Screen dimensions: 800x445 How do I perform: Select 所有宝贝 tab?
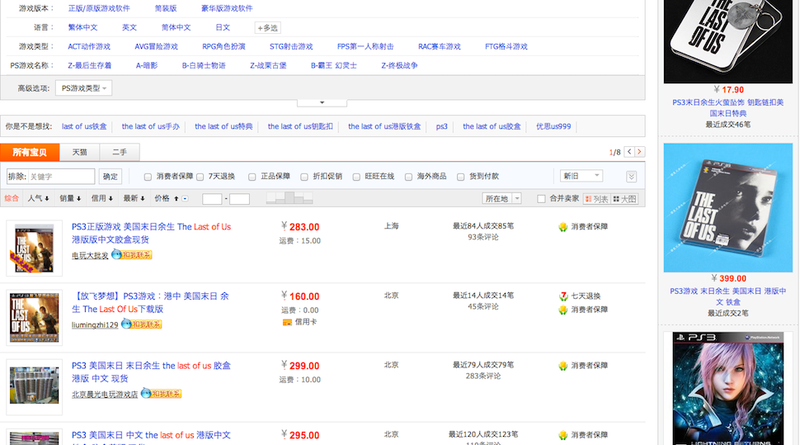point(30,152)
